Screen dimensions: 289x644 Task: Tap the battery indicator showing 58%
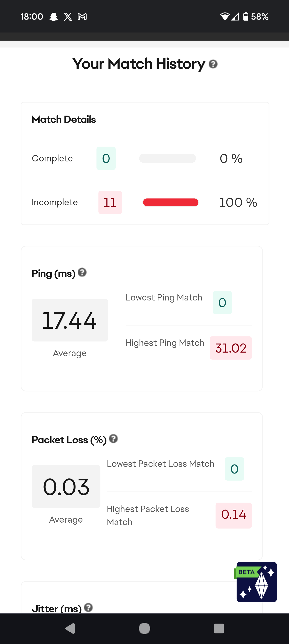256,17
